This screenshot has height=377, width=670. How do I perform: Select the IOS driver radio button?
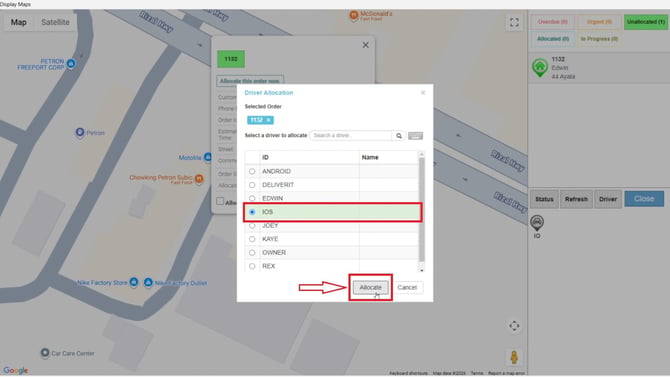[252, 212]
